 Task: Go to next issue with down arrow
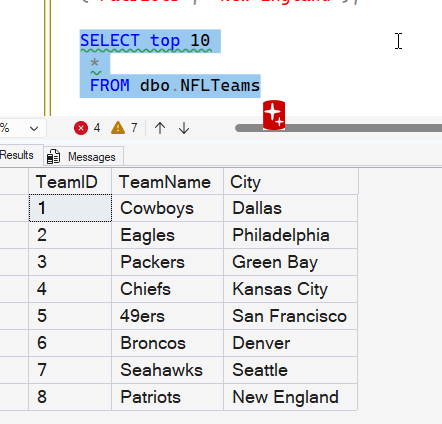pyautogui.click(x=184, y=128)
